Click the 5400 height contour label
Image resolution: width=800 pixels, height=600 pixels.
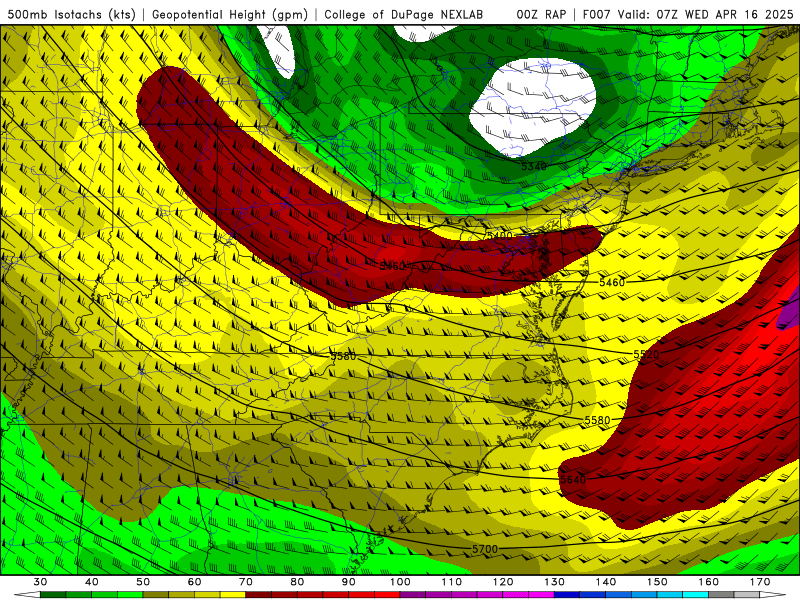pyautogui.click(x=499, y=236)
